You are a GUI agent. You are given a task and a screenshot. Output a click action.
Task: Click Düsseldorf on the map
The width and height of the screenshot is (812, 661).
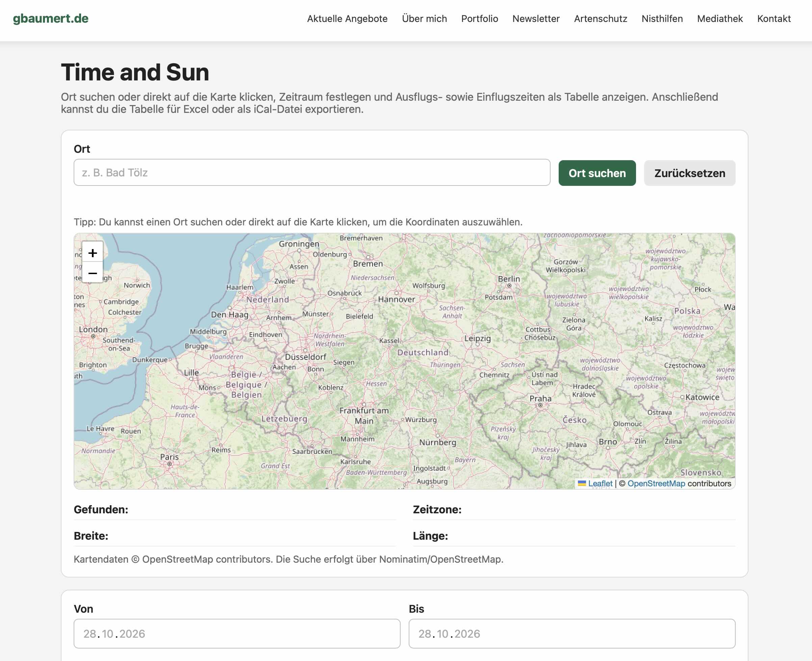306,357
